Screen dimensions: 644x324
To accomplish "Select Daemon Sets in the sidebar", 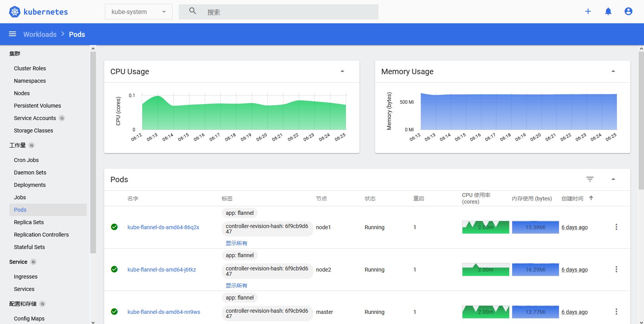I will (30, 172).
